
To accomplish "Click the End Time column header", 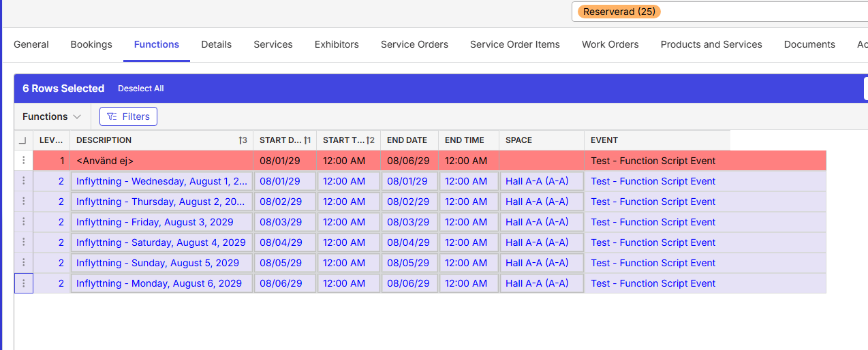I will coord(468,140).
